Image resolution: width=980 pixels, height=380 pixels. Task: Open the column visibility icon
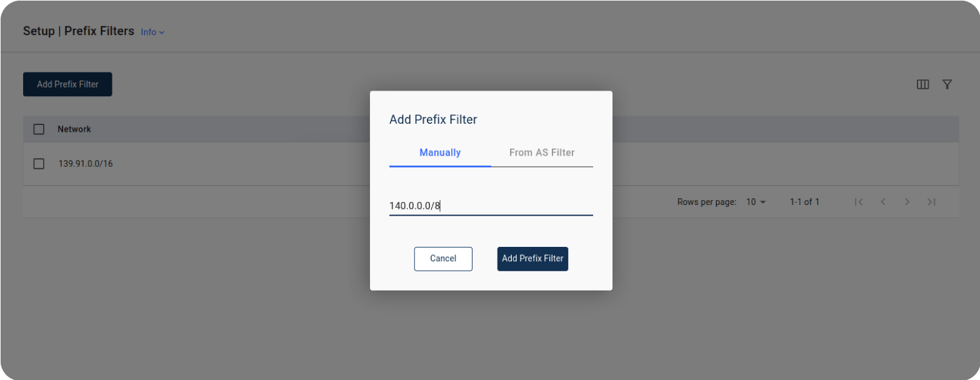tap(922, 84)
